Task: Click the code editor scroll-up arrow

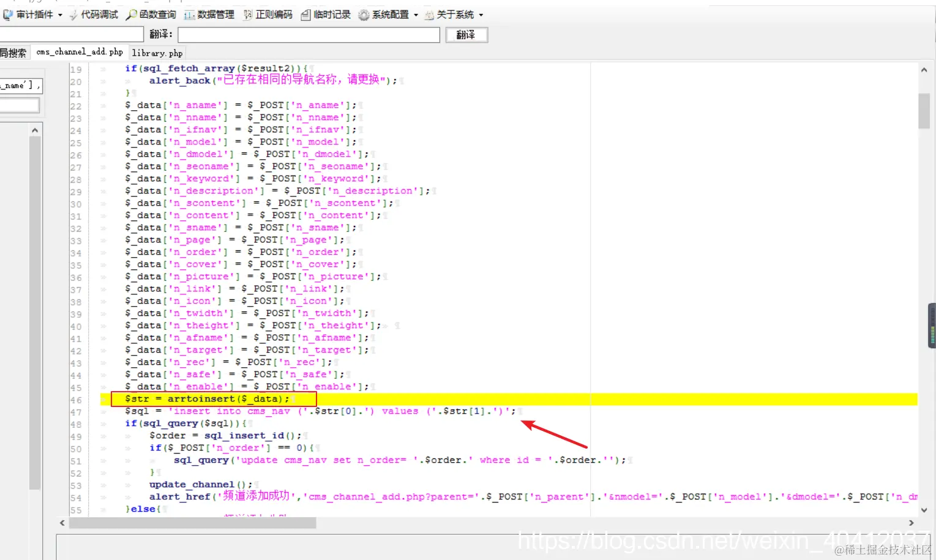Action: click(x=924, y=70)
